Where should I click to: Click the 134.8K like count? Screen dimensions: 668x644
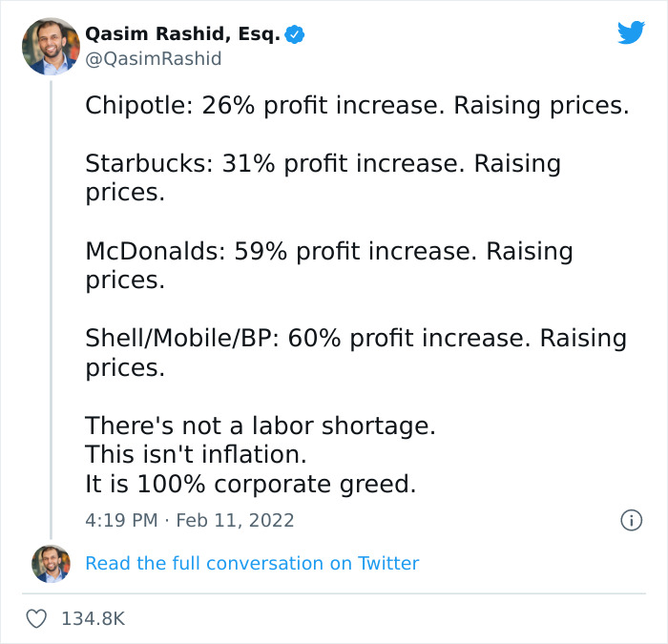(93, 618)
